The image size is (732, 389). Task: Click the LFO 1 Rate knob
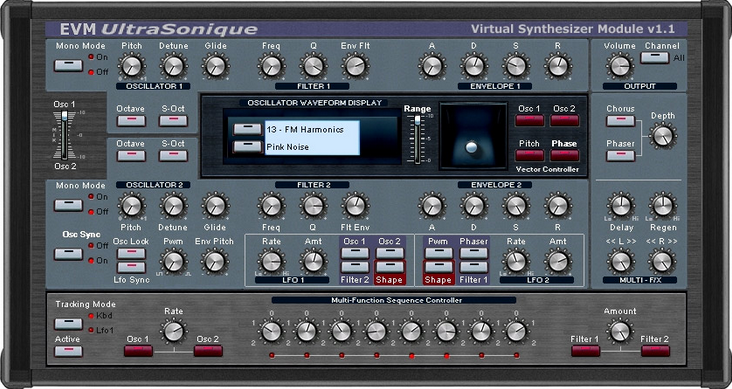[271, 261]
